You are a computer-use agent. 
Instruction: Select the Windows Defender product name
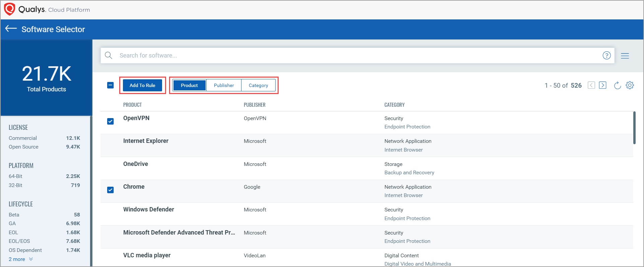(149, 209)
